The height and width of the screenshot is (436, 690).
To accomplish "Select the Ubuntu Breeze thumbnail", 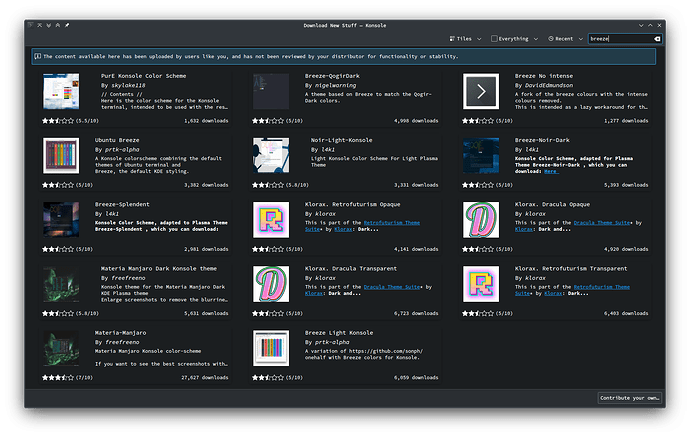I will coord(61,155).
